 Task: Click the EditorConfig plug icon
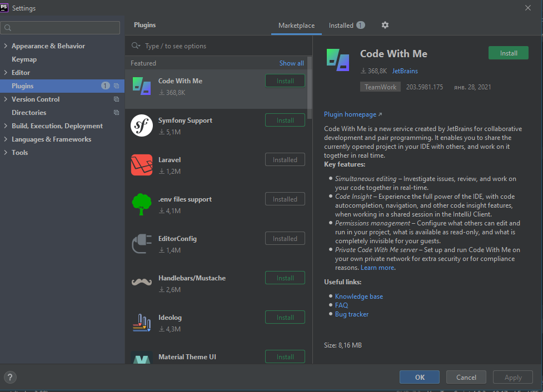click(x=142, y=244)
